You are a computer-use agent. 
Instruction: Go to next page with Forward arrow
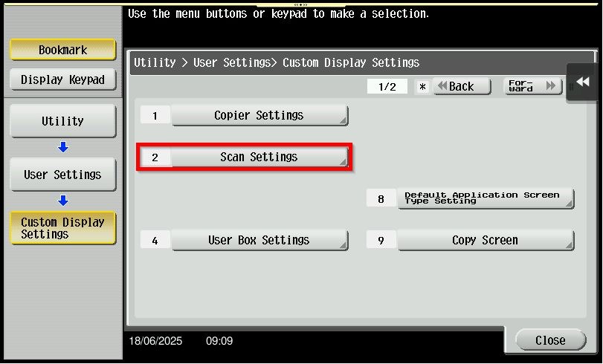pos(532,86)
